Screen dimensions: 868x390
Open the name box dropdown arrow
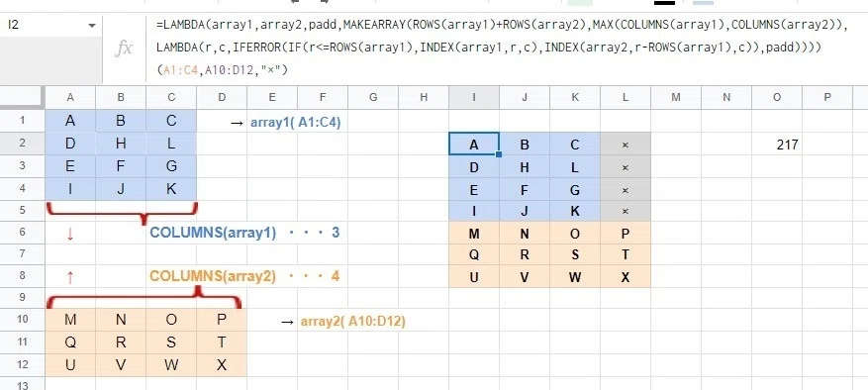pyautogui.click(x=91, y=26)
